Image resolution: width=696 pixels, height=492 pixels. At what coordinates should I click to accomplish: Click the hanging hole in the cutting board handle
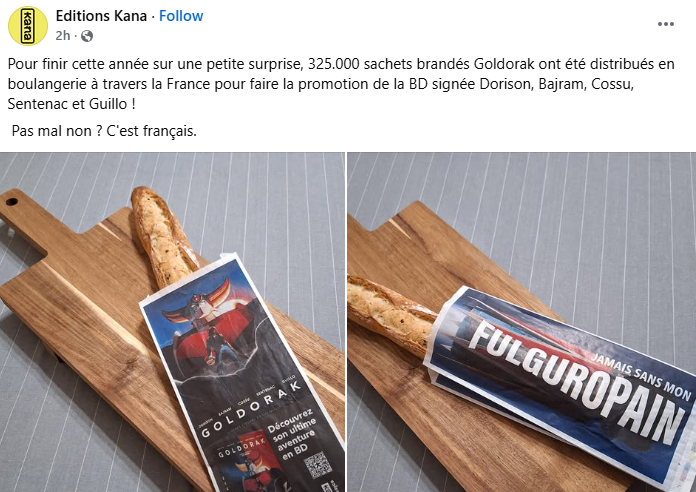coord(12,202)
